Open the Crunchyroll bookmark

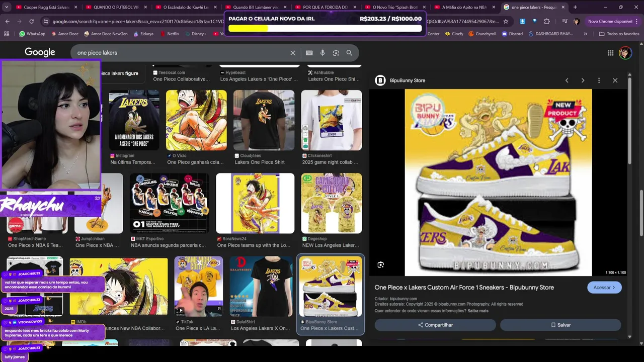(482, 34)
